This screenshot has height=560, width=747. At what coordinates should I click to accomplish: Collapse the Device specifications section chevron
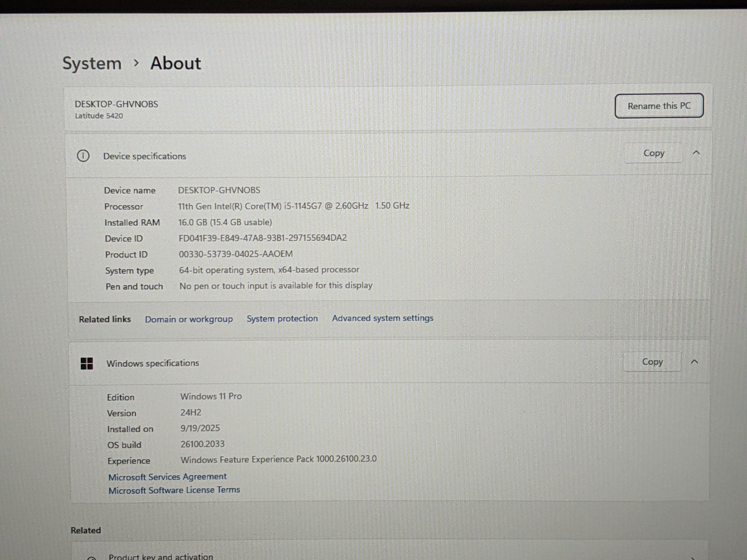pyautogui.click(x=696, y=153)
